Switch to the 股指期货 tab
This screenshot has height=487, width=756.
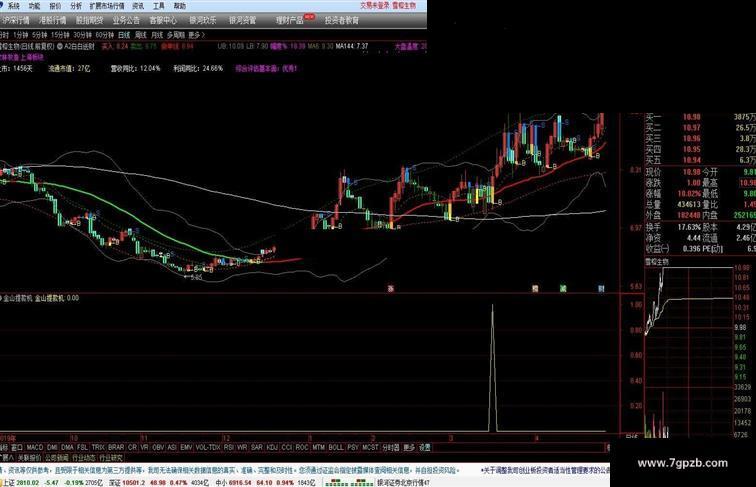[89, 20]
